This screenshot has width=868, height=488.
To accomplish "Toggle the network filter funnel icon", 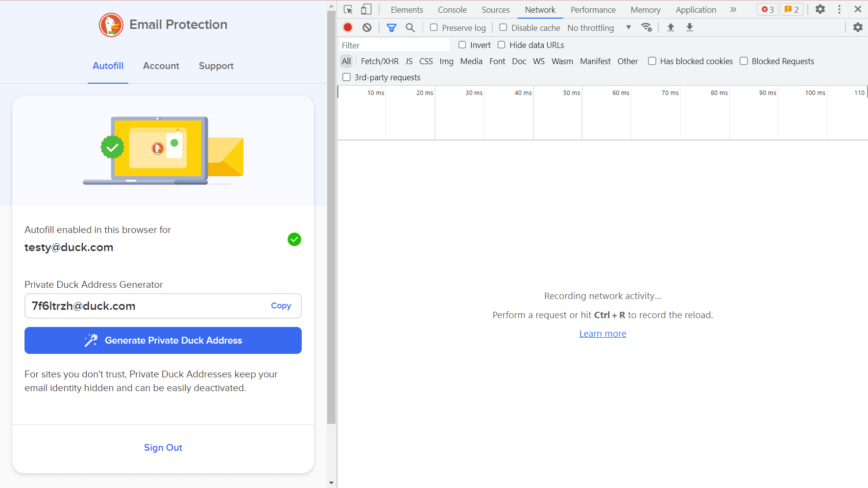I will click(391, 27).
